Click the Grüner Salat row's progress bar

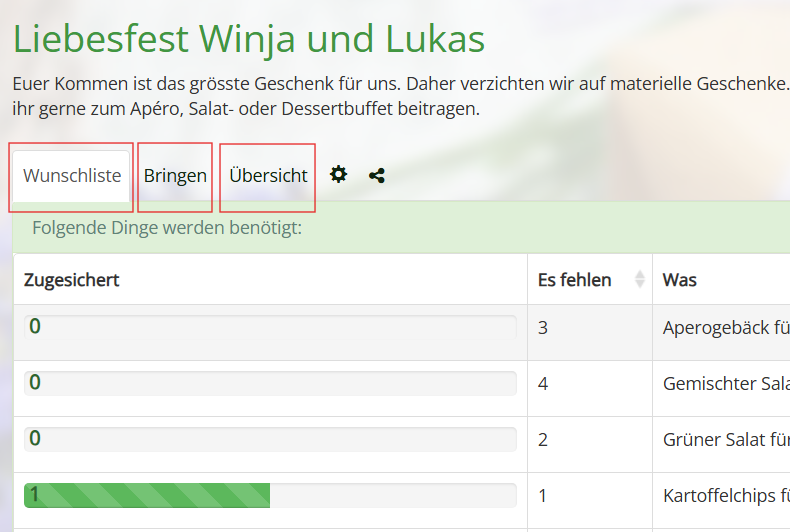click(270, 439)
